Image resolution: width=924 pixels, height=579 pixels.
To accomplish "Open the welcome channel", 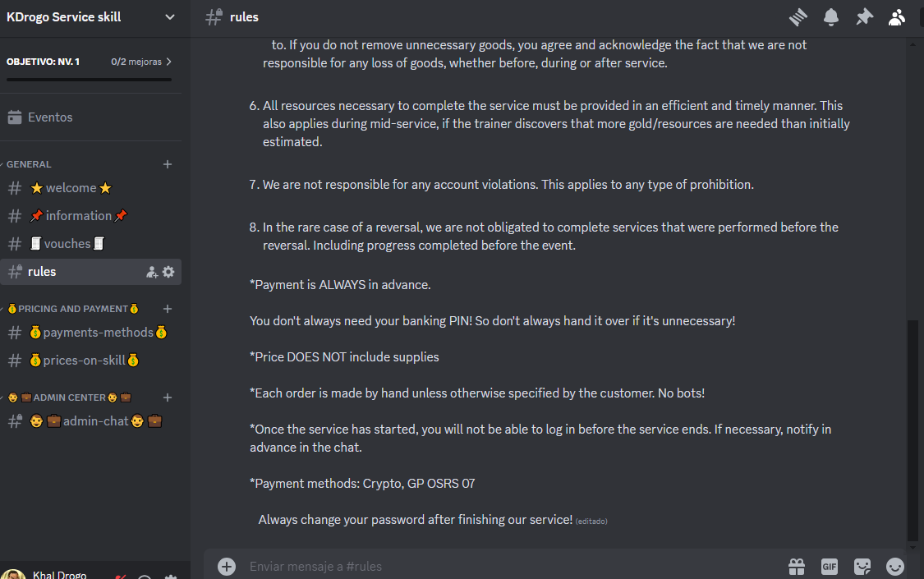I will [71, 188].
